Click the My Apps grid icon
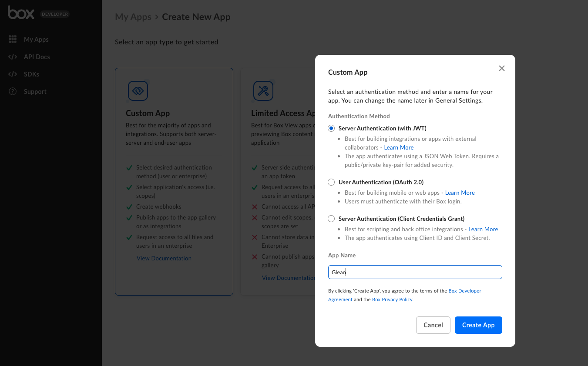The width and height of the screenshot is (588, 366). point(13,40)
